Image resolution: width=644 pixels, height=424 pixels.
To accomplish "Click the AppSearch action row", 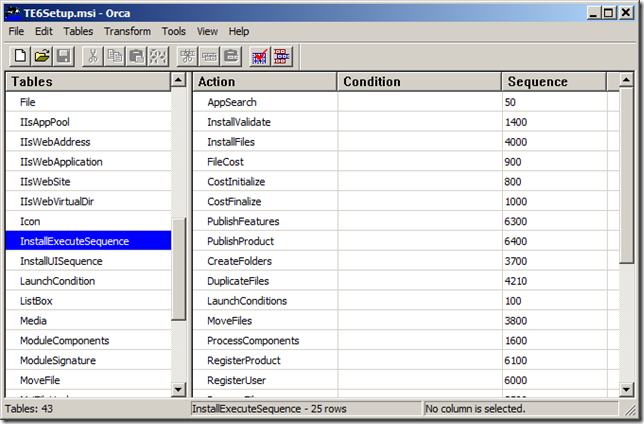I will [x=406, y=102].
